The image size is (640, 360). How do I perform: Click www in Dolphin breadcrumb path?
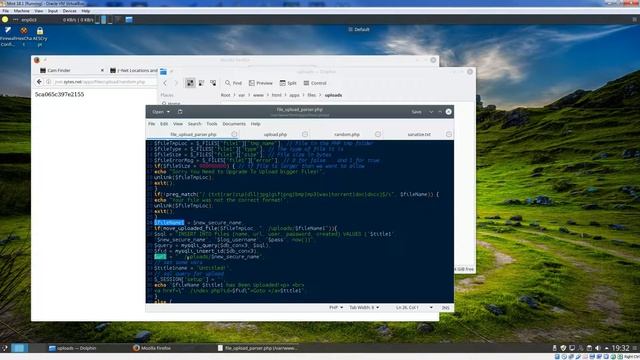tap(258, 95)
